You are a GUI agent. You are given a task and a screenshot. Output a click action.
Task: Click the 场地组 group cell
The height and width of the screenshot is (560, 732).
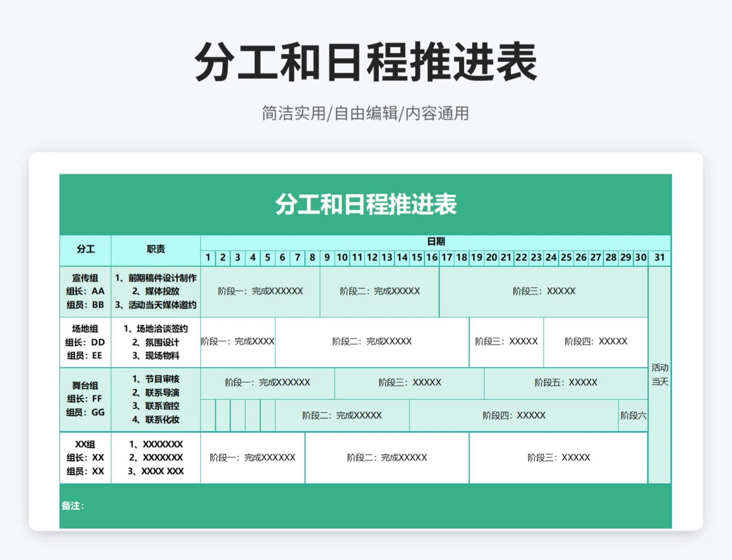tap(85, 342)
